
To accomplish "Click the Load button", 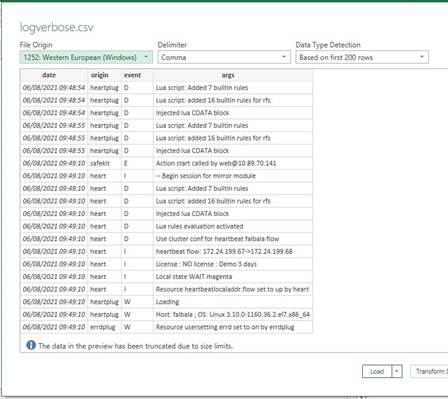I will [x=377, y=371].
